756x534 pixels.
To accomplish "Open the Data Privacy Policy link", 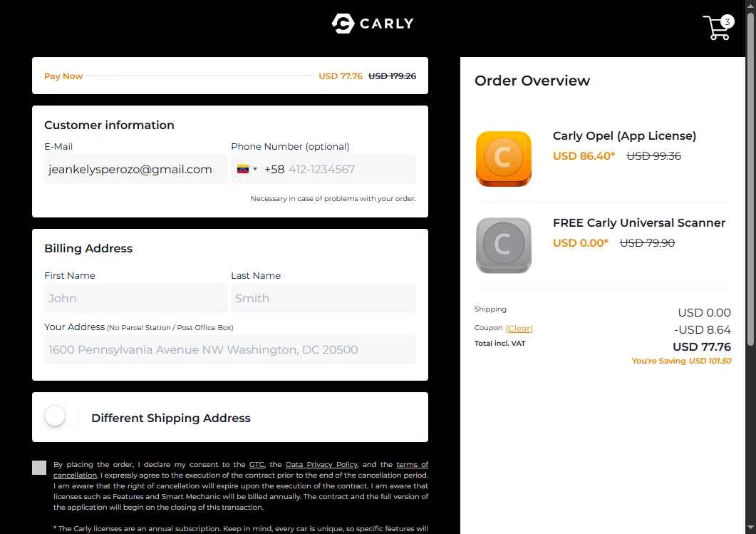I will pyautogui.click(x=321, y=465).
